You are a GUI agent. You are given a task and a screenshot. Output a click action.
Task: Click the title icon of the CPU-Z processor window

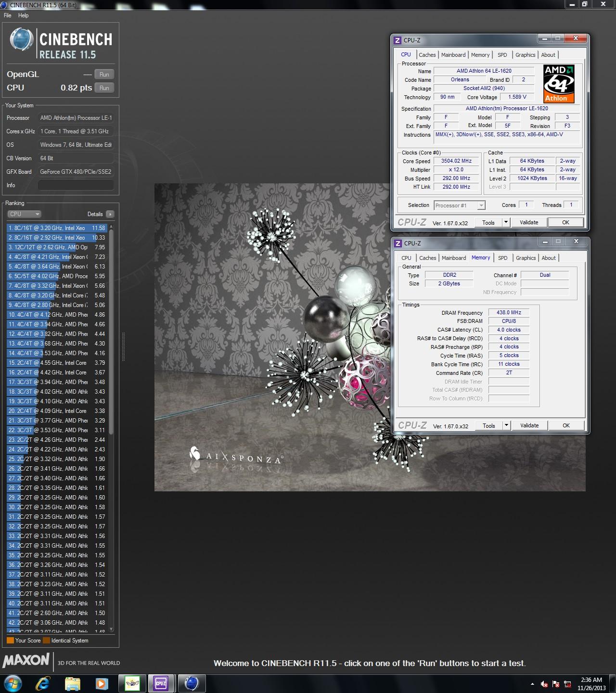point(398,40)
